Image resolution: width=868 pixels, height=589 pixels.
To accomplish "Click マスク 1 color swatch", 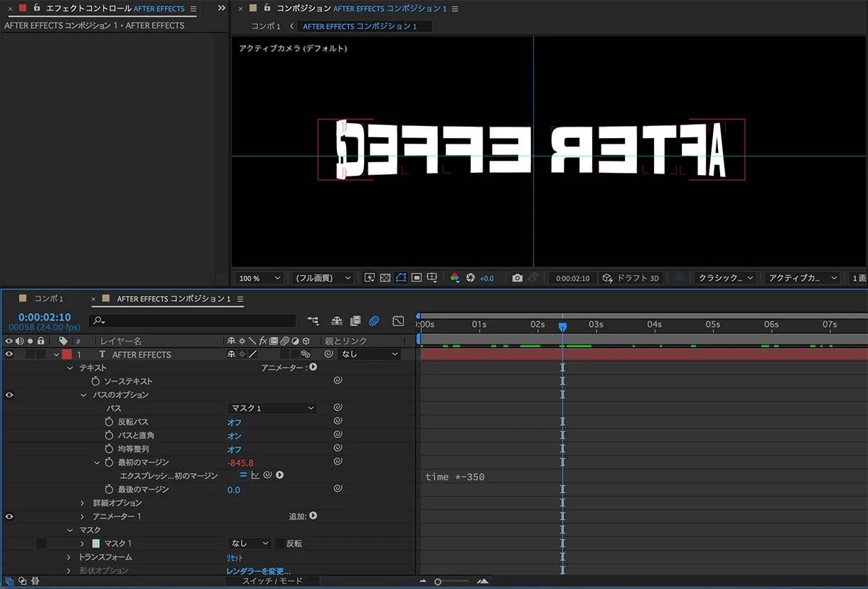I will pos(96,543).
